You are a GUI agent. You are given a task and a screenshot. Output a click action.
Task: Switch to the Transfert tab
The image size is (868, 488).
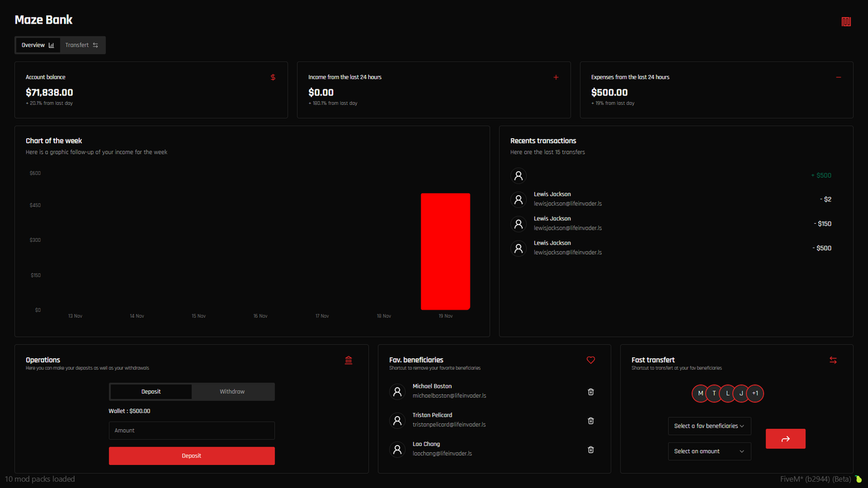click(x=82, y=45)
